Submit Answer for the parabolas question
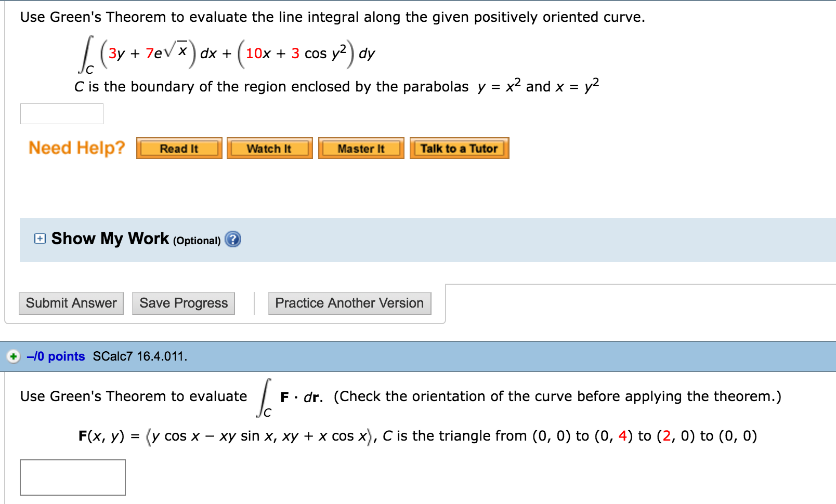The image size is (836, 504). pyautogui.click(x=71, y=303)
